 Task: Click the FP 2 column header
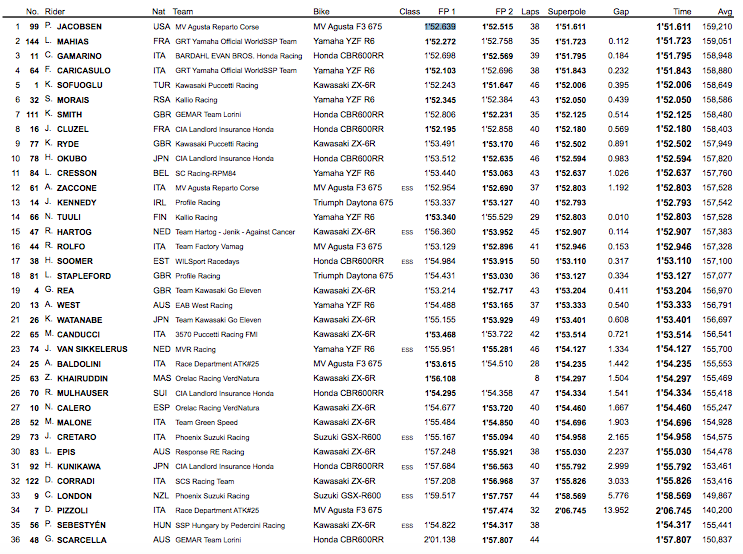click(504, 11)
